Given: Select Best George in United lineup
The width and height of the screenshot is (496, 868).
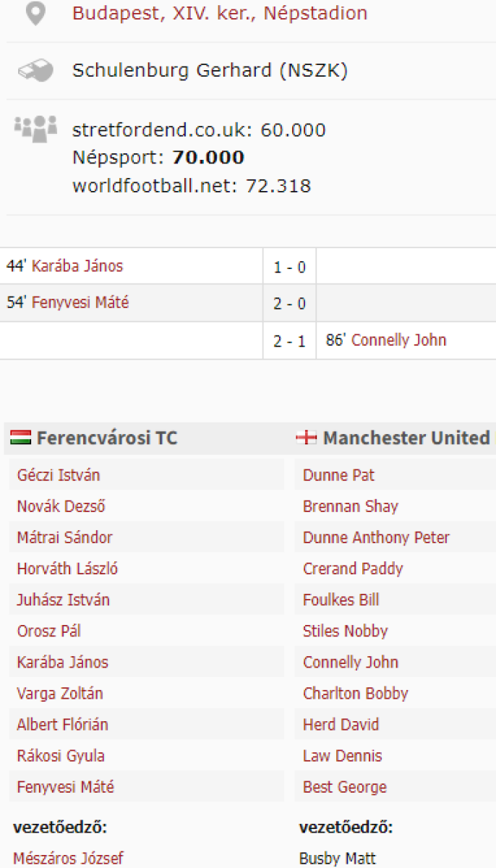Looking at the screenshot, I should coord(344,786).
